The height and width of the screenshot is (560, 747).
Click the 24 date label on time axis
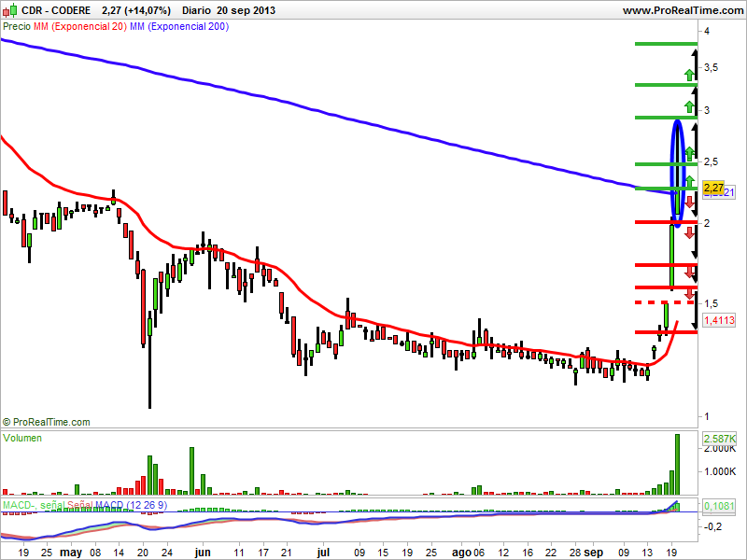[167, 553]
